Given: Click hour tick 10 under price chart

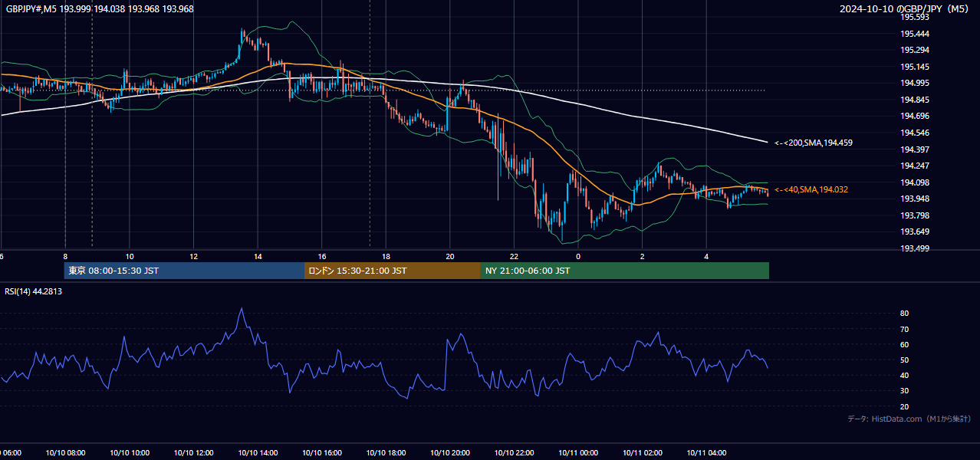Looking at the screenshot, I should coord(130,256).
